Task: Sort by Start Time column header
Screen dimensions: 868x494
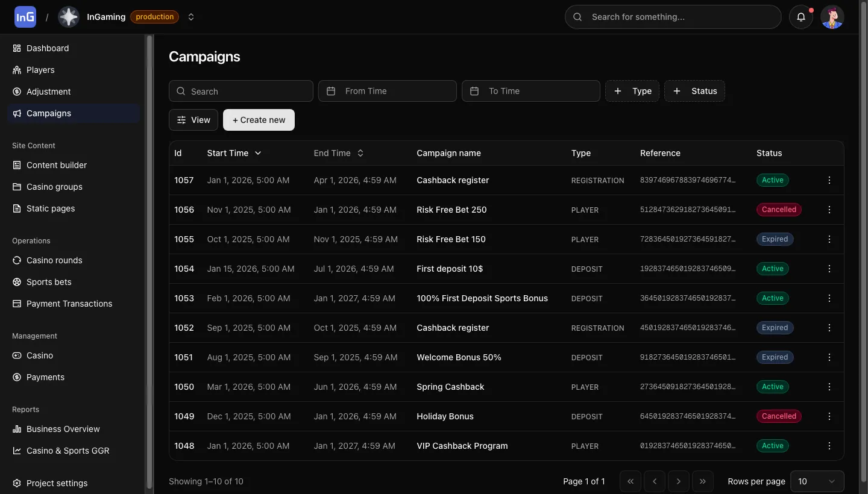Action: coord(234,153)
